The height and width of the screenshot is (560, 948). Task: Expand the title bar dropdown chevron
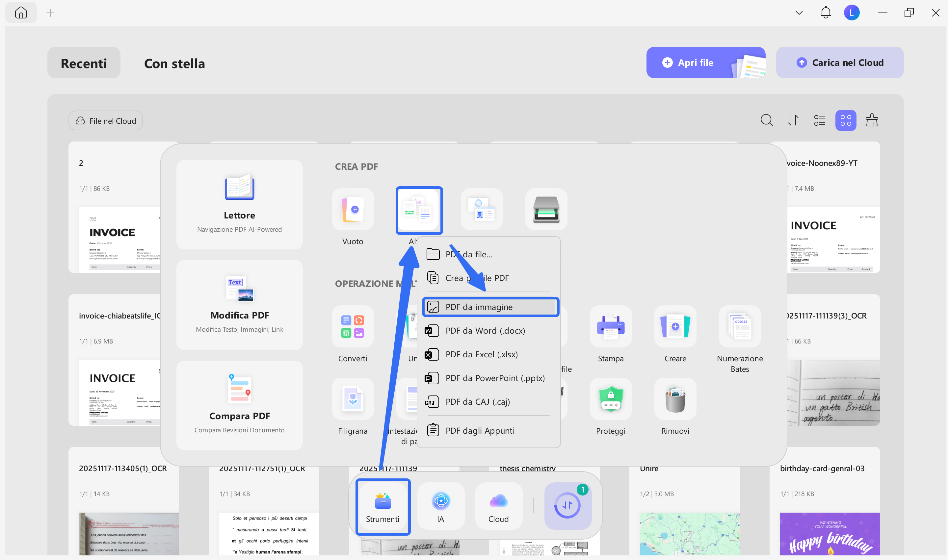[799, 13]
